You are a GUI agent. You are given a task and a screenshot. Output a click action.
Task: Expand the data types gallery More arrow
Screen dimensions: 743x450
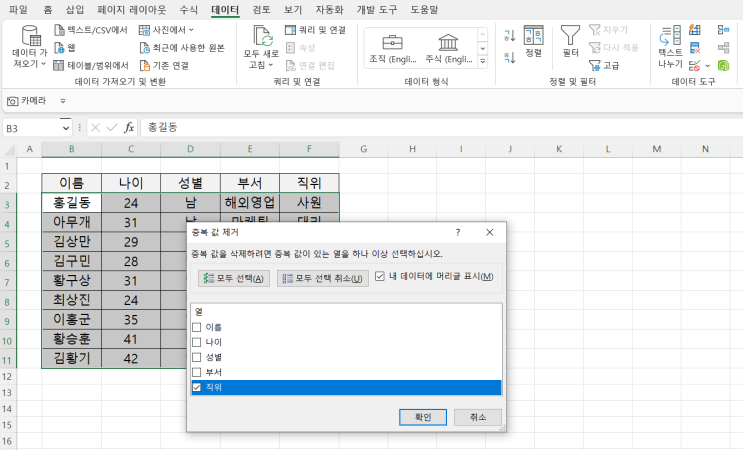(x=482, y=61)
